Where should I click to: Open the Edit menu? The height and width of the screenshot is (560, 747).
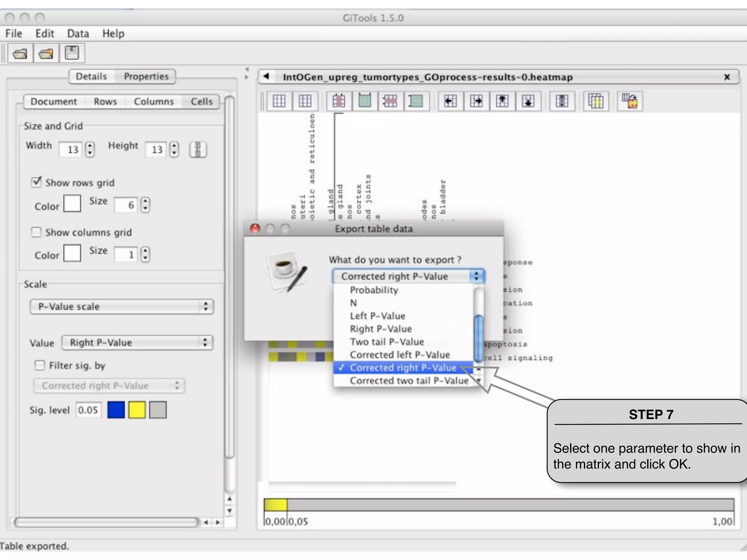pos(44,34)
